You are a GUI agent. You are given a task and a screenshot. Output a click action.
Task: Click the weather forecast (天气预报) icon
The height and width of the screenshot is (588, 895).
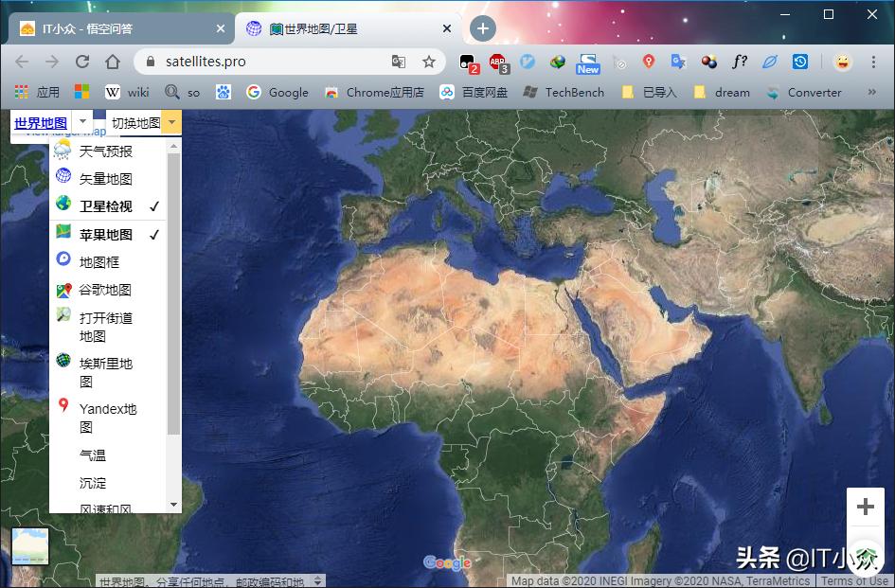[63, 151]
